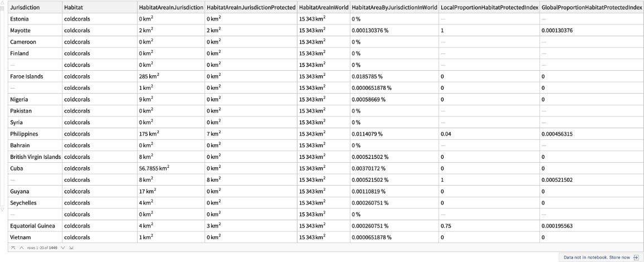Viewport: 644px width, 262px height.
Task: Go to next page of rows
Action: [x=63, y=247]
